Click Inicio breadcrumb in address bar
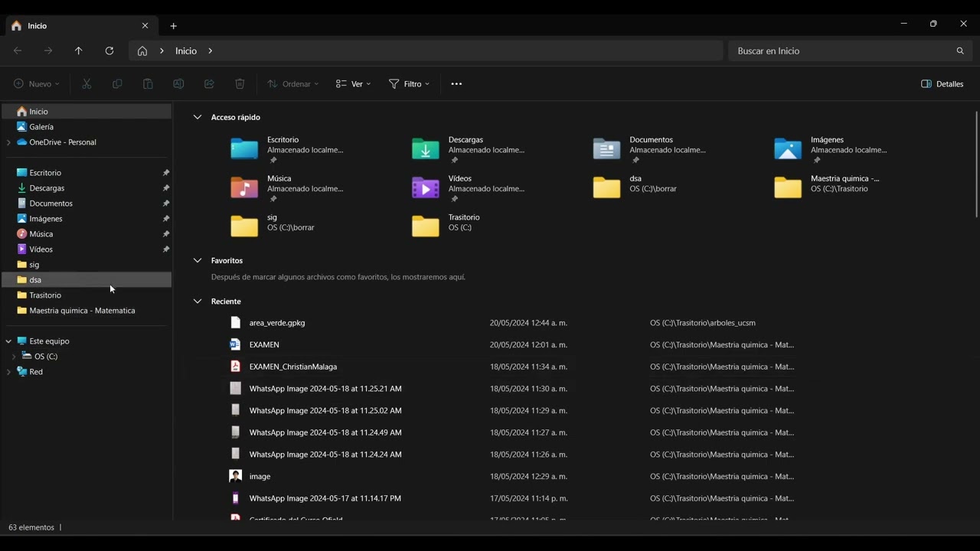This screenshot has width=980, height=551. pyautogui.click(x=186, y=51)
